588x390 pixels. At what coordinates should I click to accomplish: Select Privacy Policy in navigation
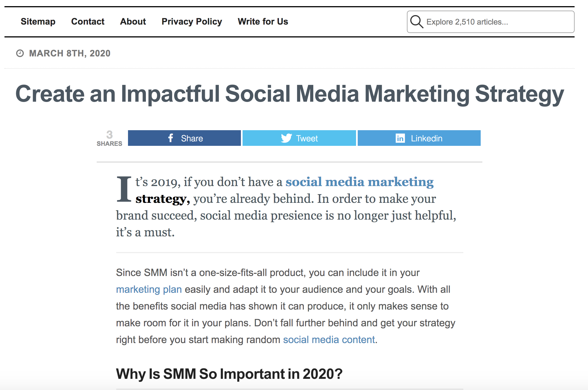[192, 22]
